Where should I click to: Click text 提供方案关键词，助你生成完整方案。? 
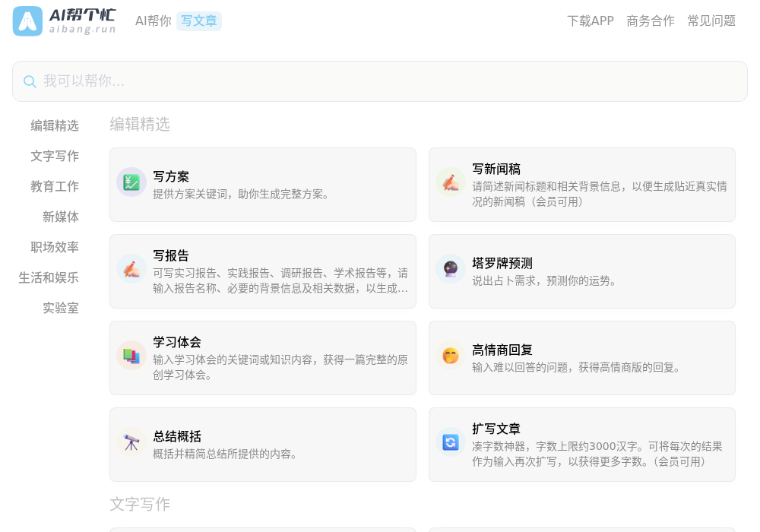(242, 195)
